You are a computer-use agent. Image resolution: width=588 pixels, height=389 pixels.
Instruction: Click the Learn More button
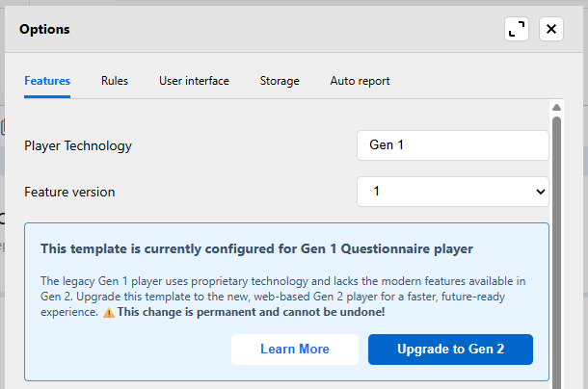(295, 349)
